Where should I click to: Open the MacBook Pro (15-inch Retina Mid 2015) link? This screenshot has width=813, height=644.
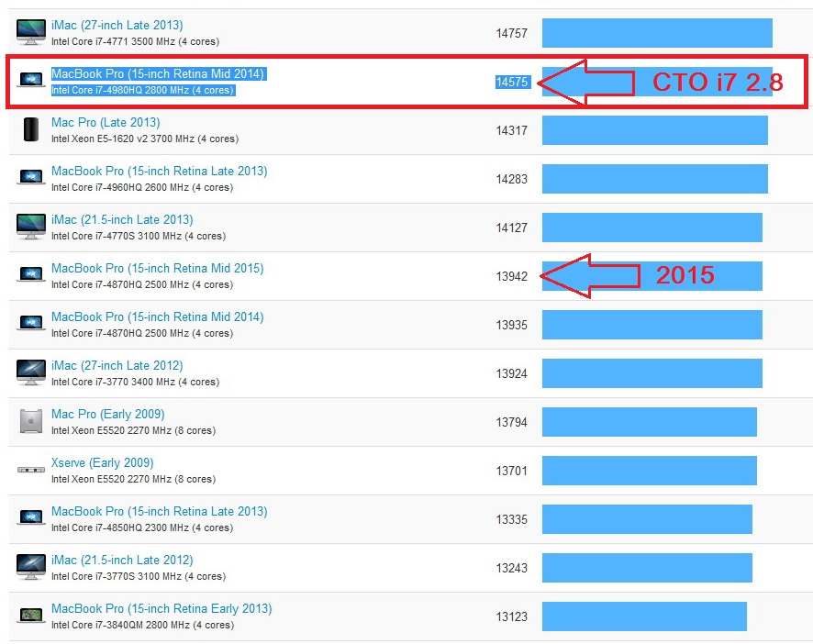click(x=157, y=269)
